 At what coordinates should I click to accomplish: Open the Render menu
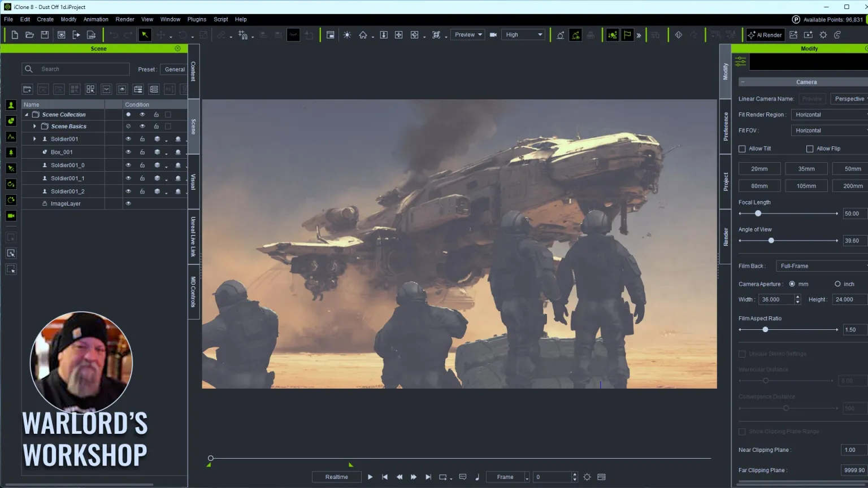click(125, 19)
